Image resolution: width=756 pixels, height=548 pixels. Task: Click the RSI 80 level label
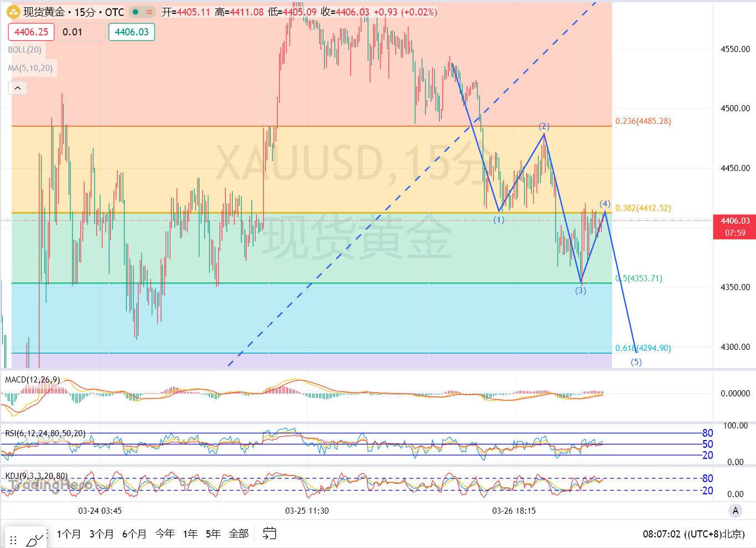coord(708,433)
